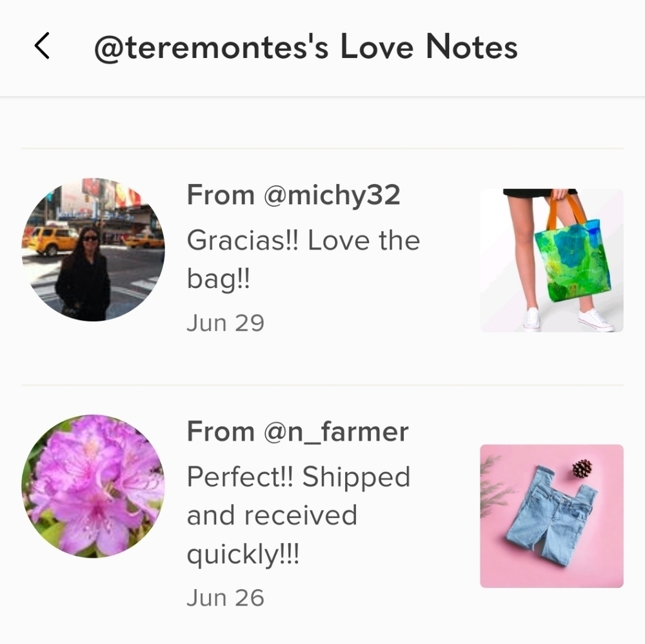Tap the white sneakers in the tote thumbnail
Screen dimensions: 645x644
point(569,319)
